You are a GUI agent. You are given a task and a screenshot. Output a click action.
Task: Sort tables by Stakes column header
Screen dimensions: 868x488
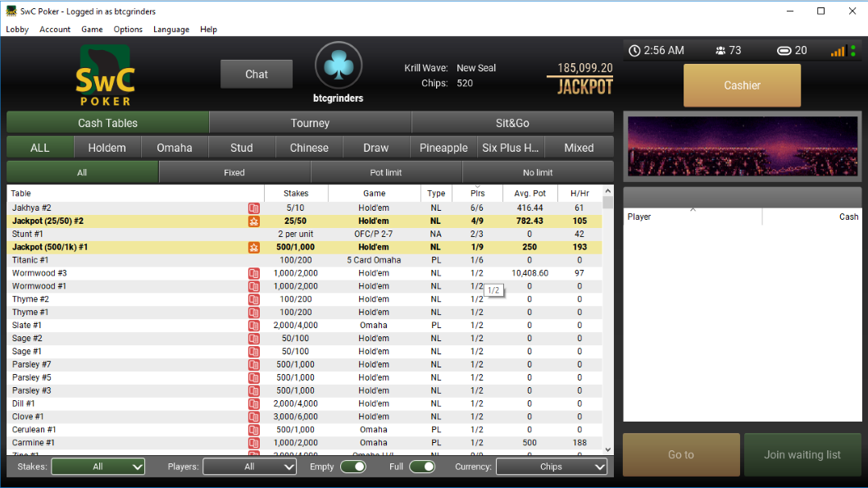296,194
